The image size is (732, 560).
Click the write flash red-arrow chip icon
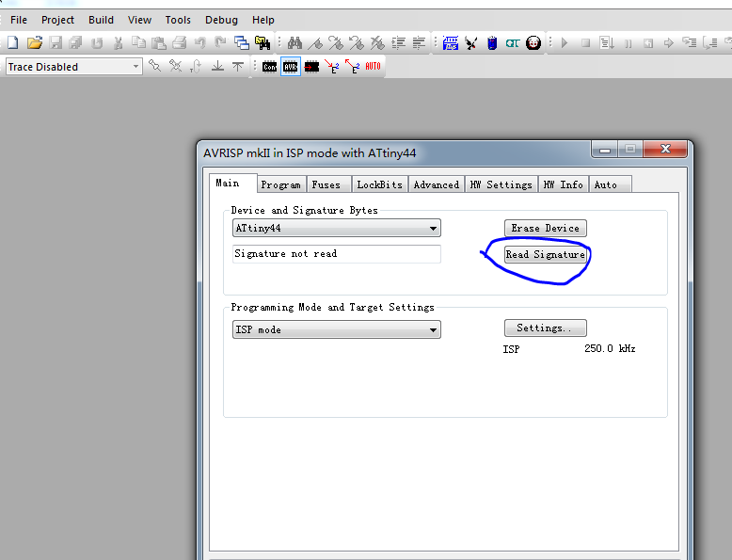click(x=311, y=67)
